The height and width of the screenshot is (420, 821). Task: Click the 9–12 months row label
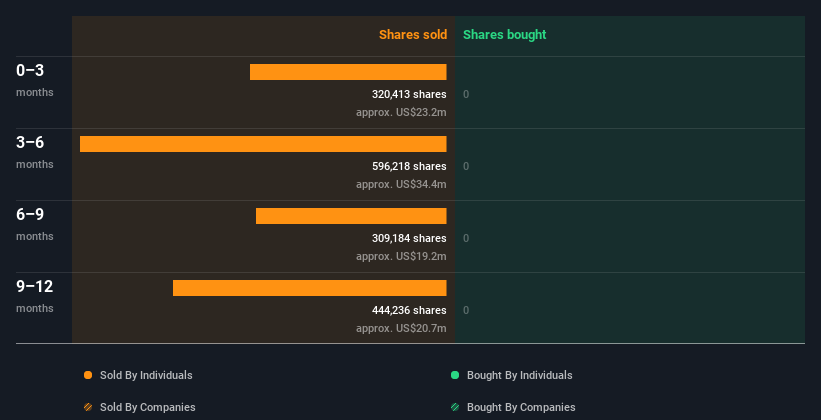click(35, 296)
